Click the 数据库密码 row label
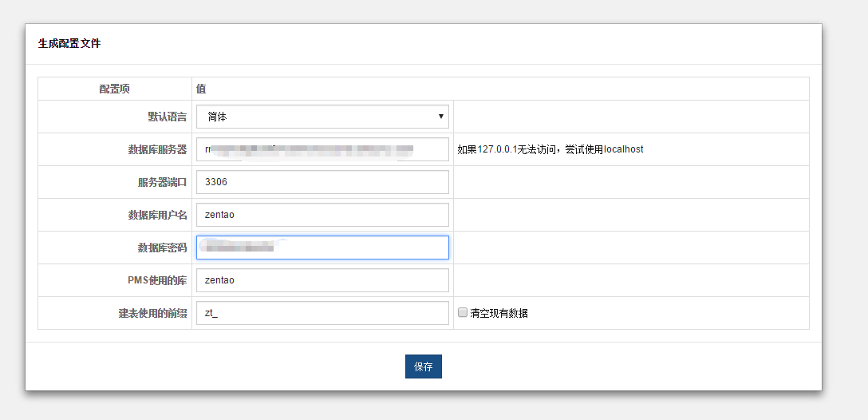868x420 pixels. [x=162, y=248]
